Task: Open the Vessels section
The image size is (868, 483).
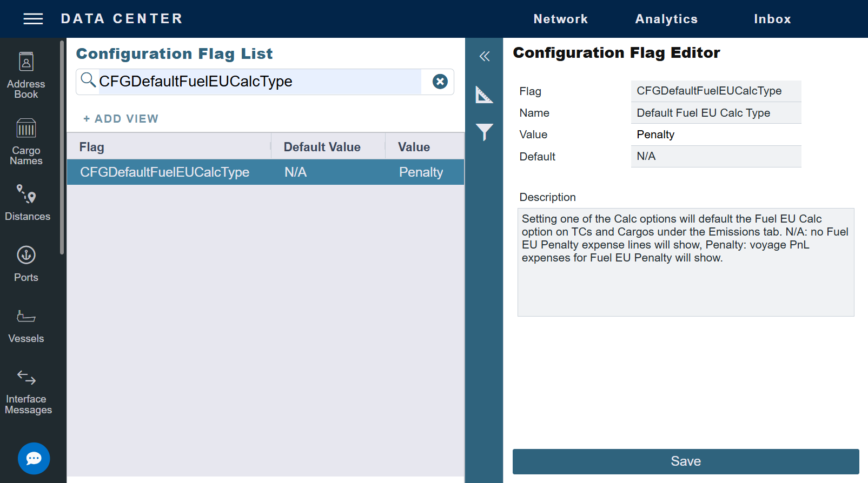Action: click(26, 326)
